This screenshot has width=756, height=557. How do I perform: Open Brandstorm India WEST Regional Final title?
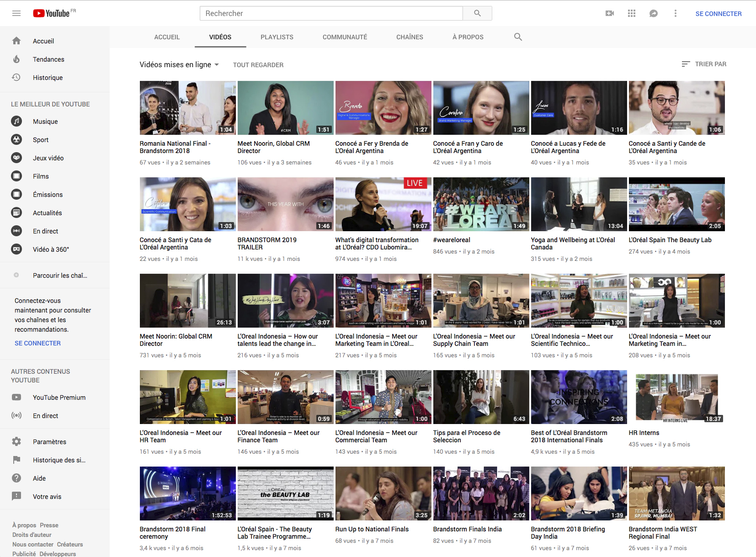(663, 533)
